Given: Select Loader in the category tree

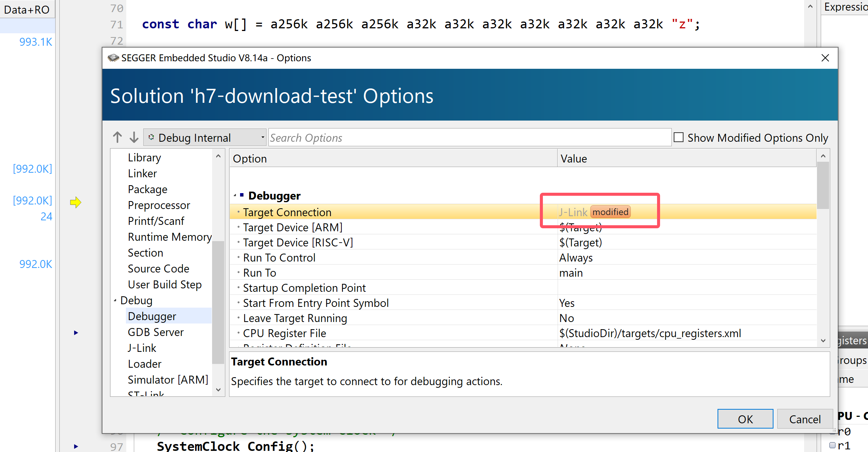Looking at the screenshot, I should (x=144, y=364).
